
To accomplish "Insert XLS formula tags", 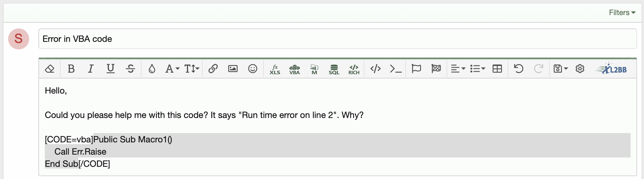I will (x=275, y=69).
